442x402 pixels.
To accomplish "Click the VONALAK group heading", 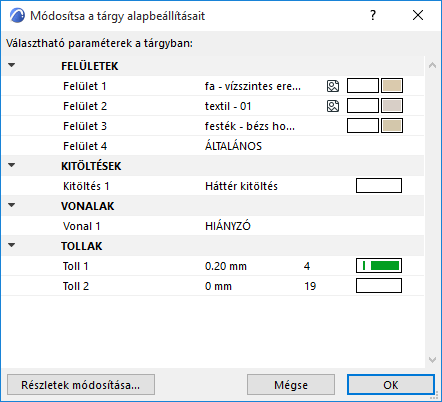I will pos(88,206).
